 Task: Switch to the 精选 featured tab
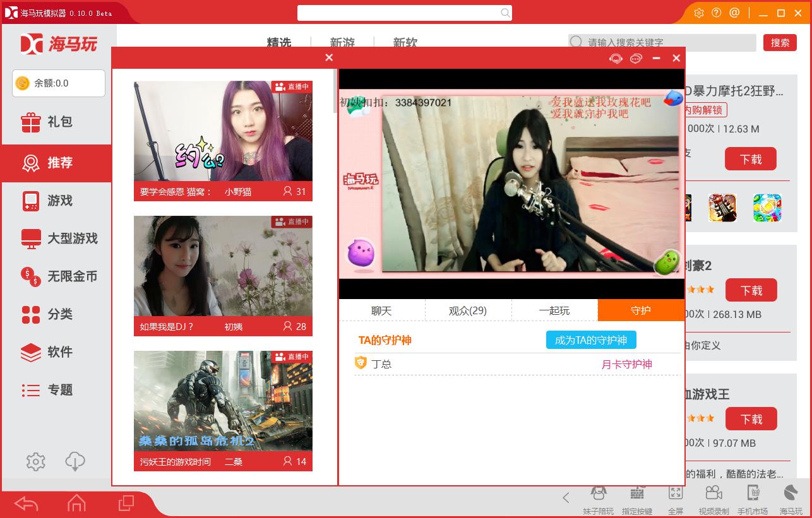point(279,42)
